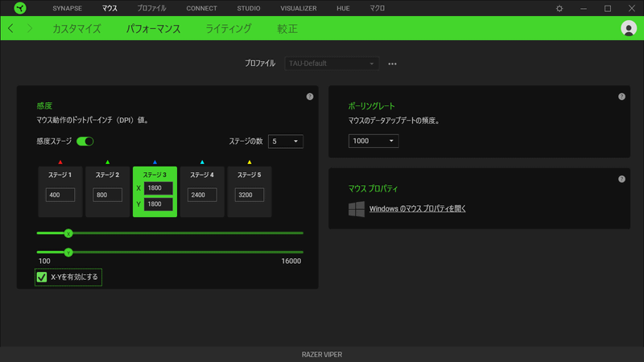Open the STUDIO module
Viewport: 644px width, 362px height.
(x=249, y=8)
